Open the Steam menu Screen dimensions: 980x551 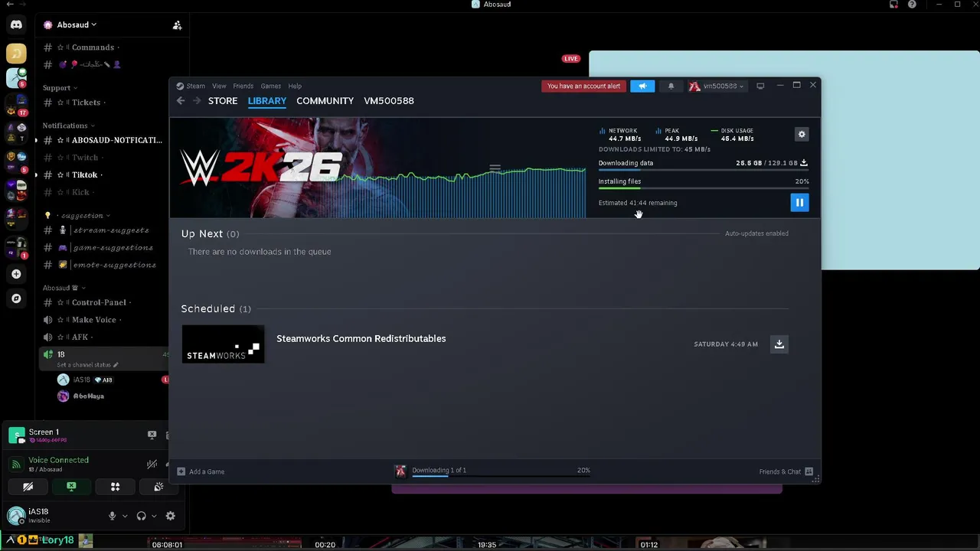[x=191, y=86]
